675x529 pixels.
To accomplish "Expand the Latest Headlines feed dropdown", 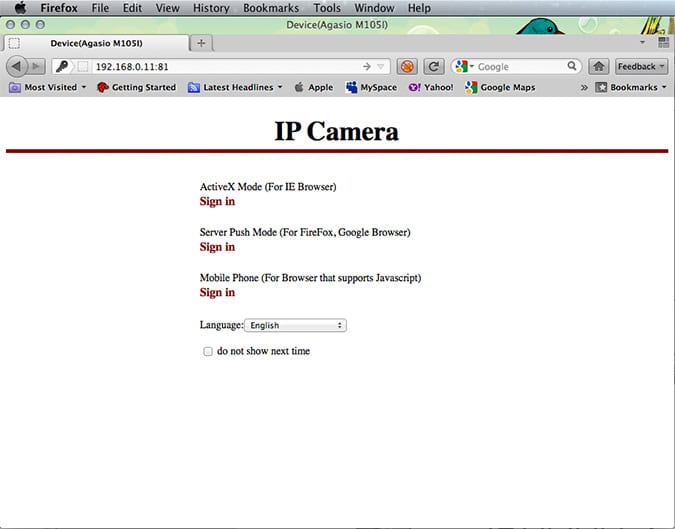I will pos(235,87).
